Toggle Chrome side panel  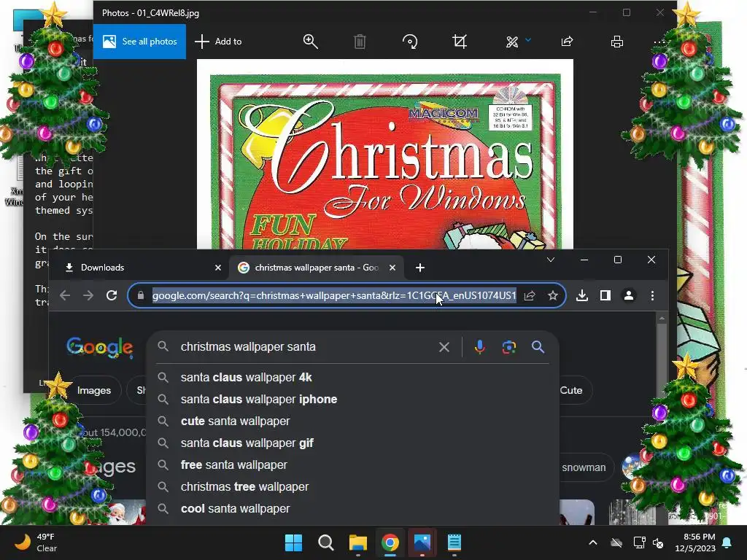coord(605,296)
